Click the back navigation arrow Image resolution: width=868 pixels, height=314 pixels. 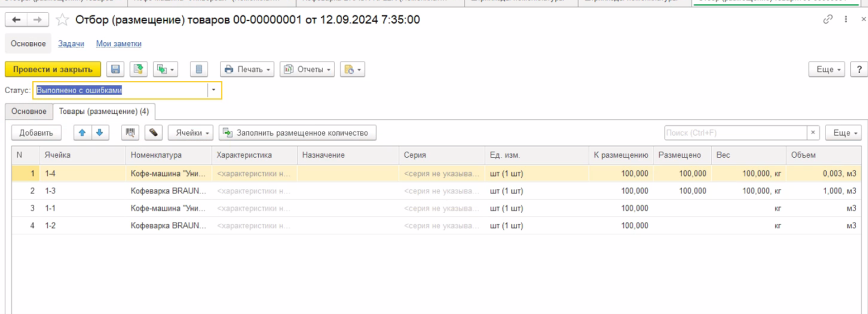point(17,20)
